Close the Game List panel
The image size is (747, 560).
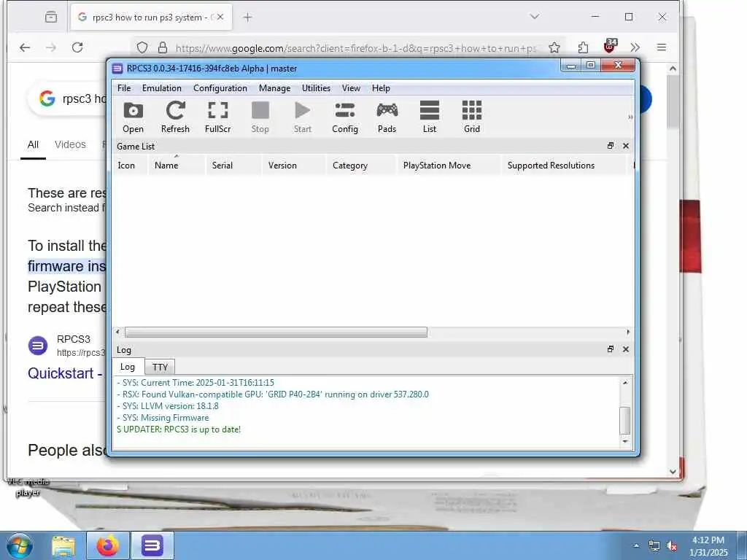(x=625, y=146)
